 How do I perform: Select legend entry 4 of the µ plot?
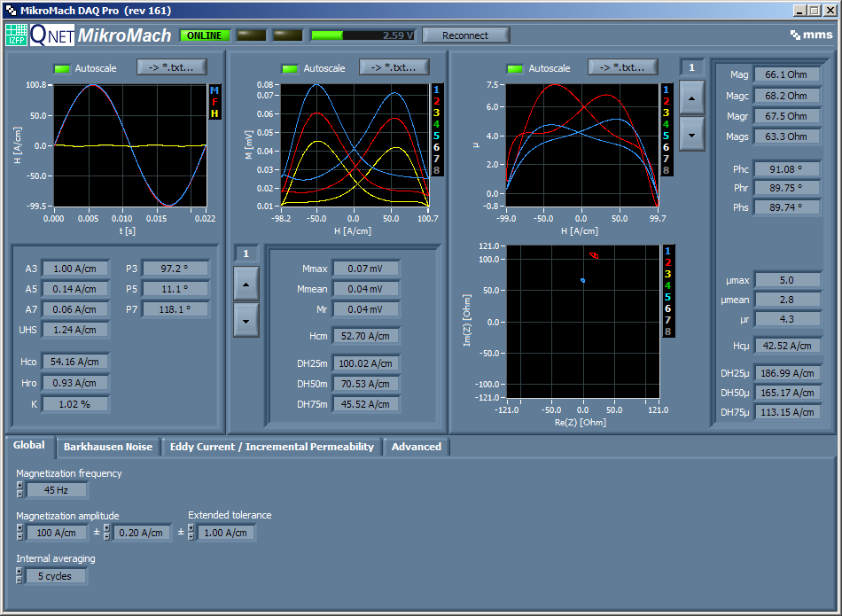666,124
